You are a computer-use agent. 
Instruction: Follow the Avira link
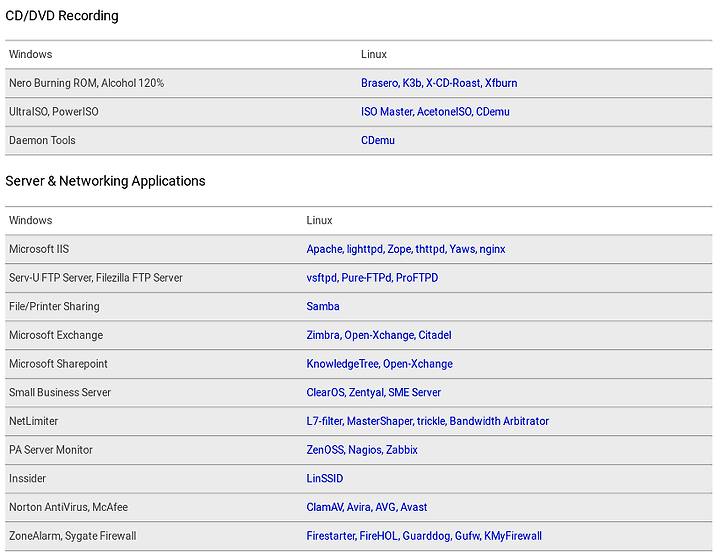[359, 507]
